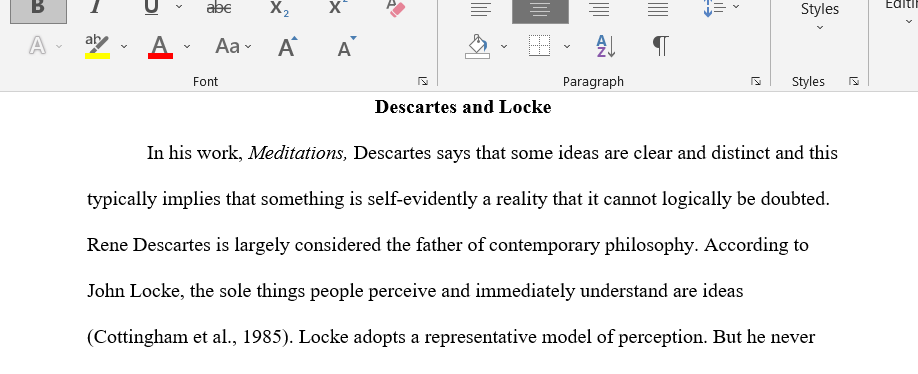Open Styles pane launcher
Image resolution: width=918 pixels, height=374 pixels.
[x=854, y=81]
